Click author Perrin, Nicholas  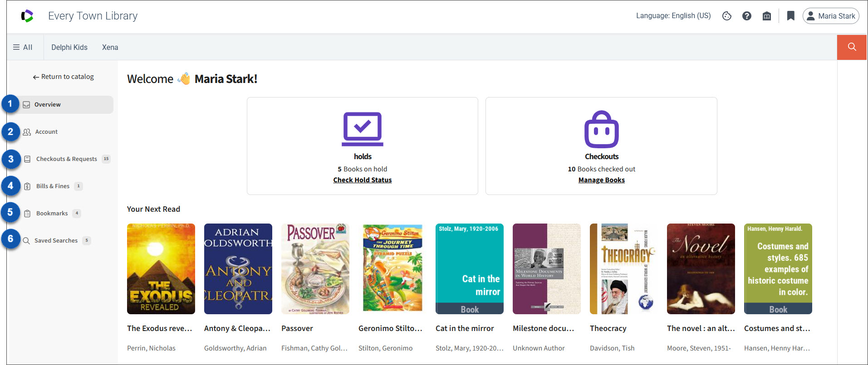(x=151, y=348)
